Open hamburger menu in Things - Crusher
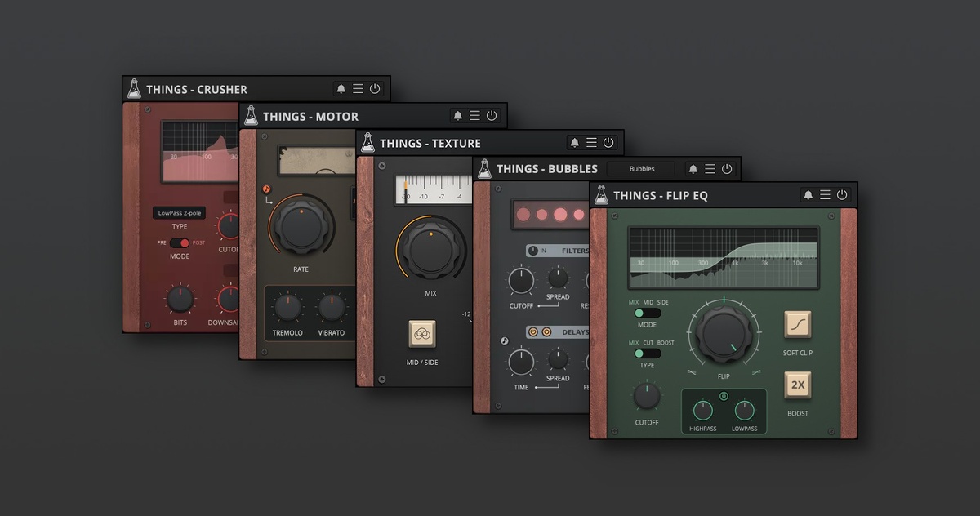980x516 pixels. (x=358, y=89)
